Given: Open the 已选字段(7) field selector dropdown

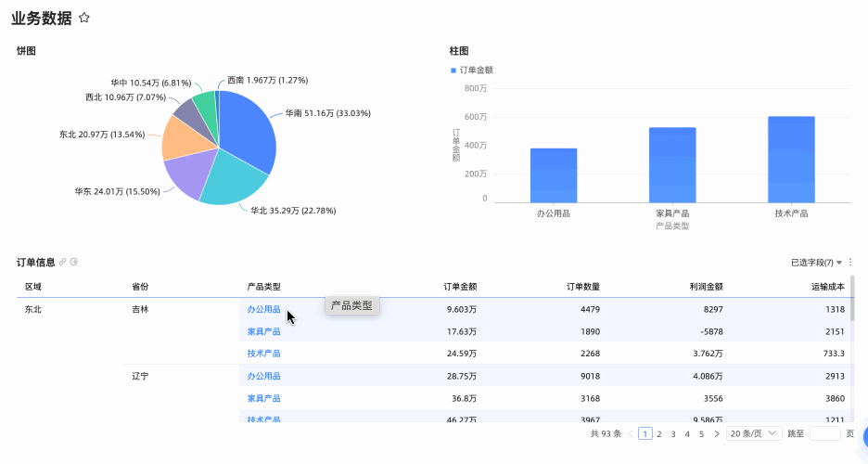Looking at the screenshot, I should [816, 263].
